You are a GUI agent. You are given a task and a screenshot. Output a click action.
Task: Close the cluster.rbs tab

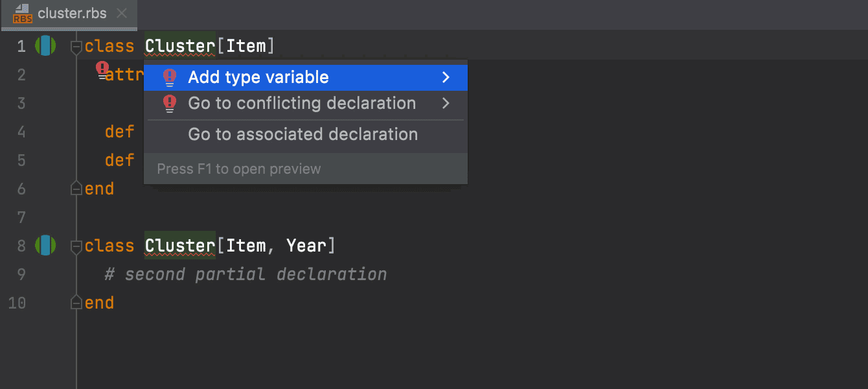(121, 13)
